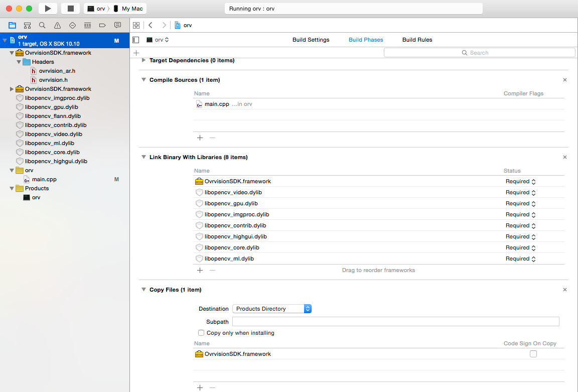578x392 pixels.
Task: Open the orv target selector popup
Action: [158, 40]
